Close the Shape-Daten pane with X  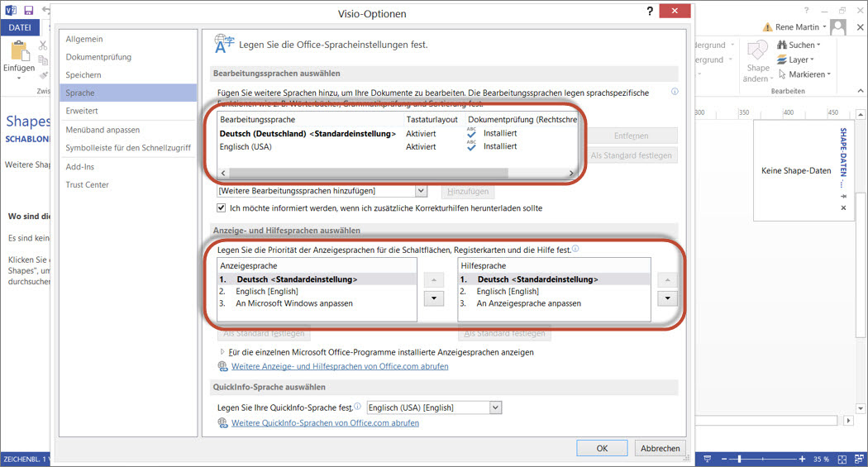coord(843,208)
